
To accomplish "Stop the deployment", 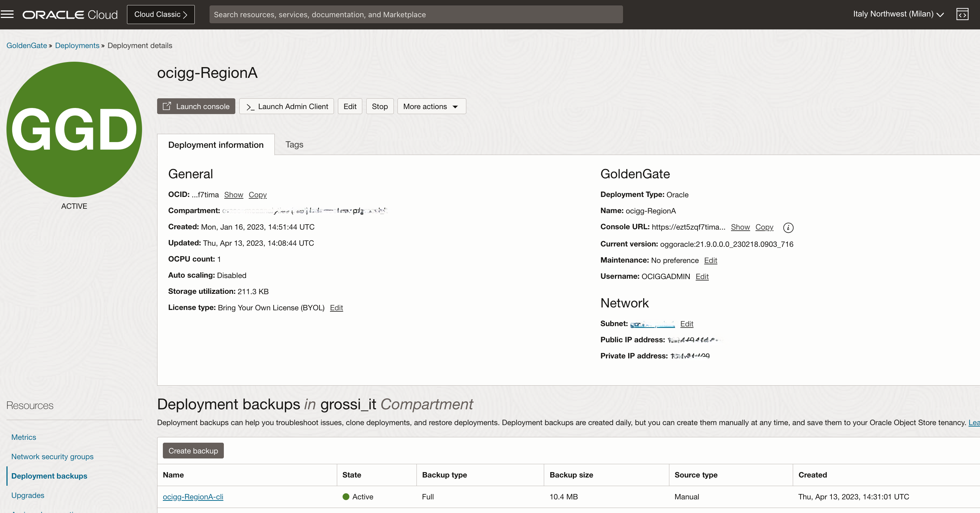I will point(380,107).
